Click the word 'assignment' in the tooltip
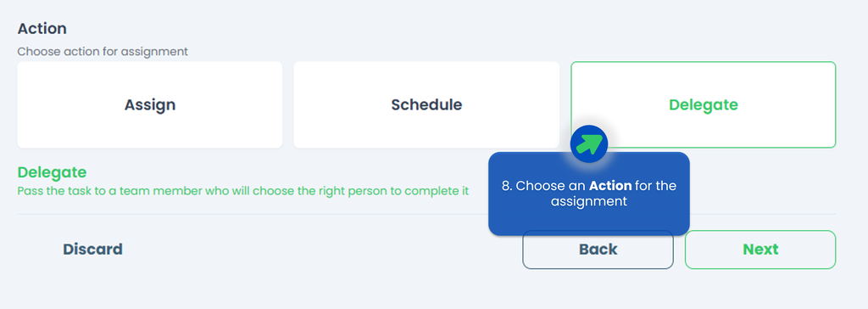 589,201
